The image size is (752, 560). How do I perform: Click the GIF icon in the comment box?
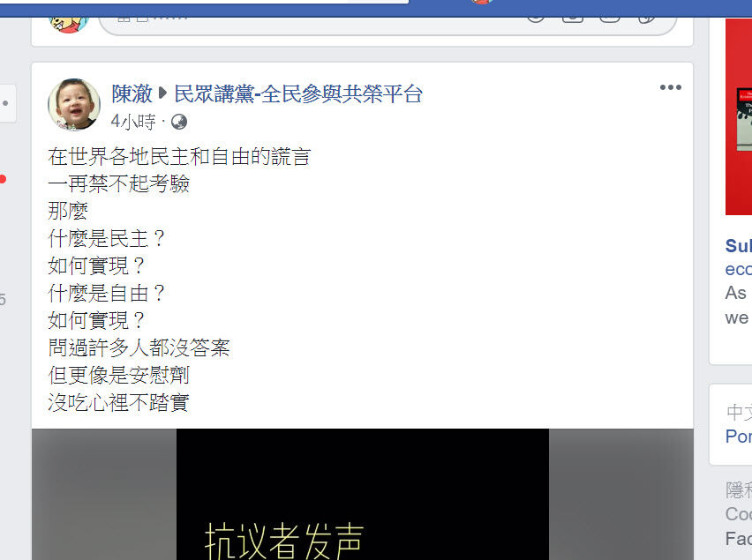point(610,19)
